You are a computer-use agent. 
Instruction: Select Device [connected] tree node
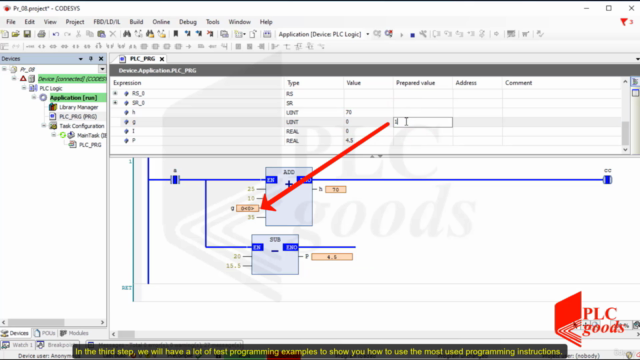(72, 79)
